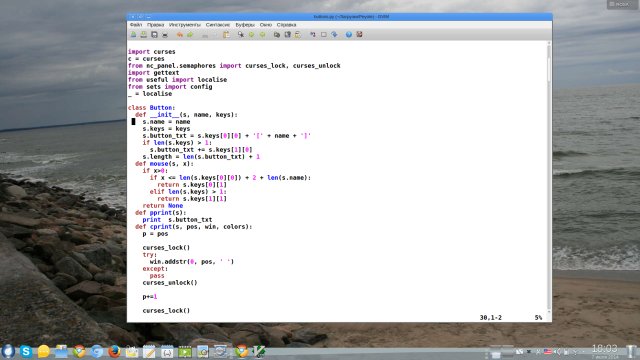Launch Firefox from the taskbar
Screen dimensions: 640x360
point(114,351)
